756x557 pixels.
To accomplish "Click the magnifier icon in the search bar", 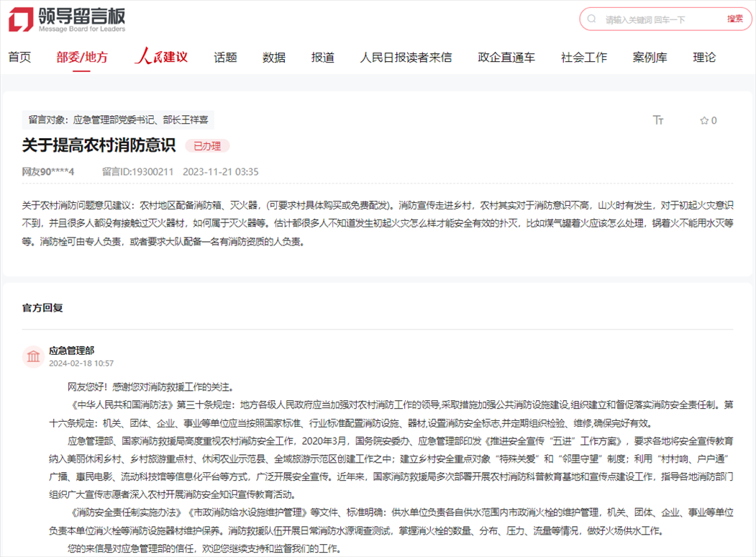I will [x=591, y=19].
